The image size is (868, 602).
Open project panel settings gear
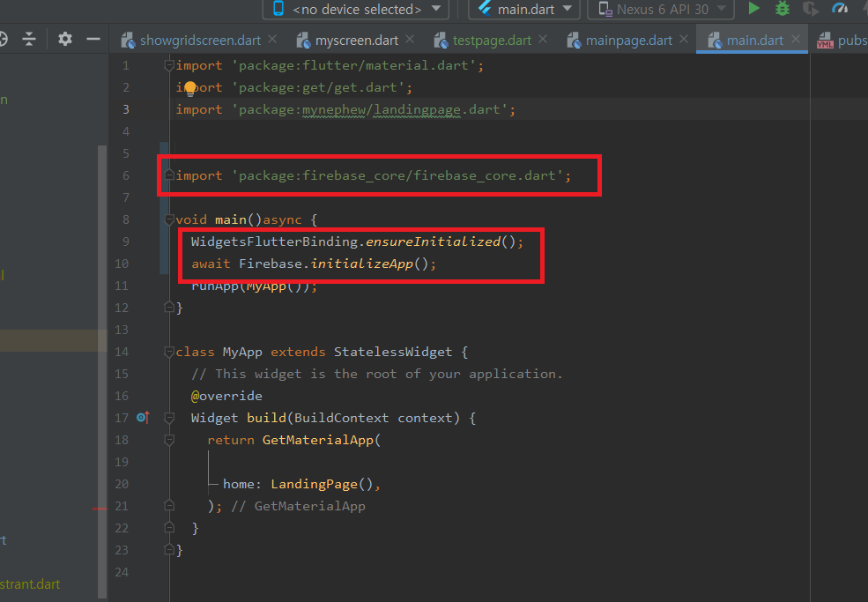[64, 39]
